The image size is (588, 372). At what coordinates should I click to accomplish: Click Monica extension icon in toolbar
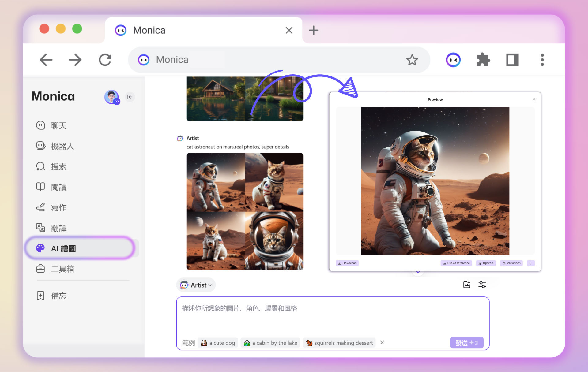453,60
